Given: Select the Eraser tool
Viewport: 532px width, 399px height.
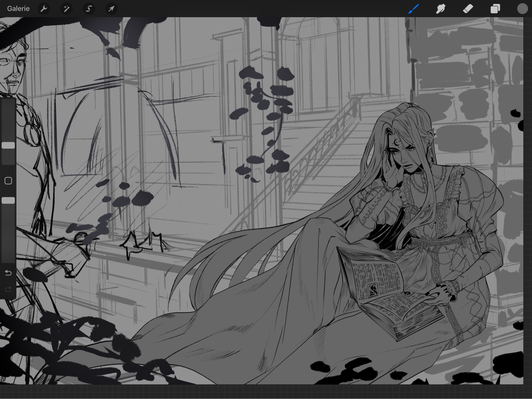Looking at the screenshot, I should pyautogui.click(x=468, y=9).
